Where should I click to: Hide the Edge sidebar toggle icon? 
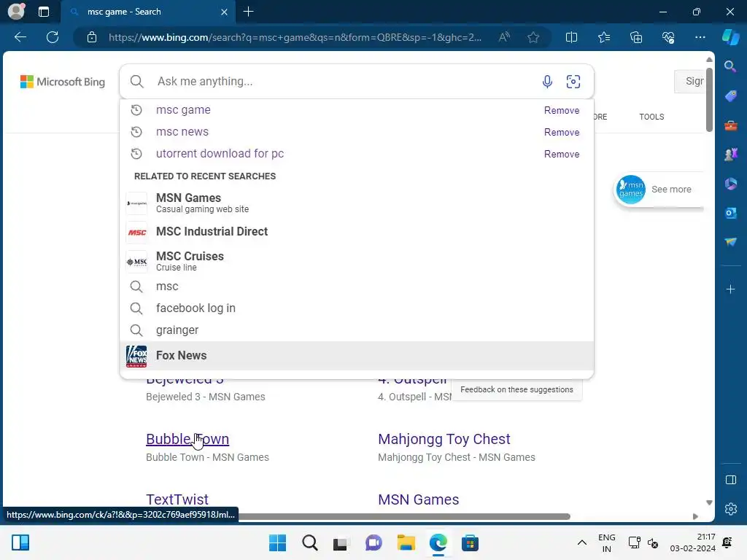coord(730,480)
